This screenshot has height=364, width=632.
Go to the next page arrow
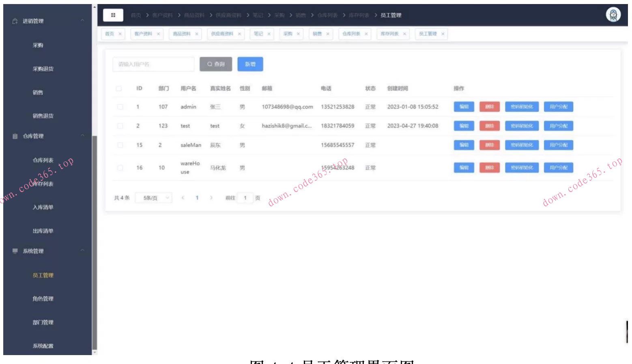point(211,198)
